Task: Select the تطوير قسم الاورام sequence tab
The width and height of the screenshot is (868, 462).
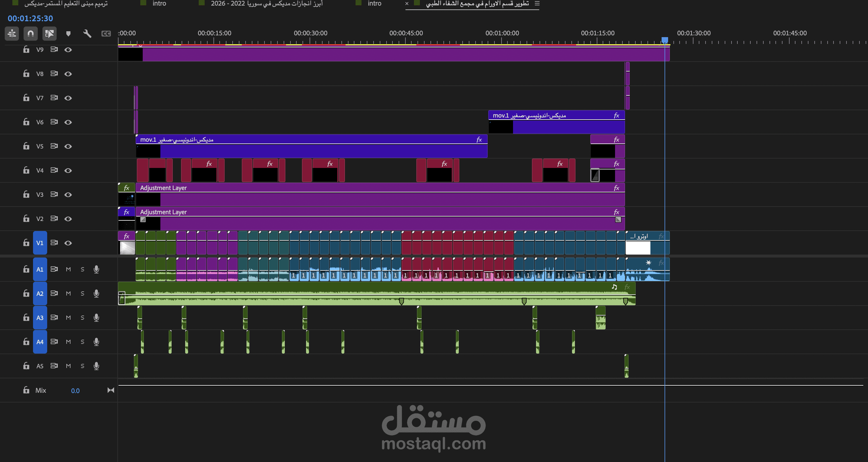Action: (477, 3)
